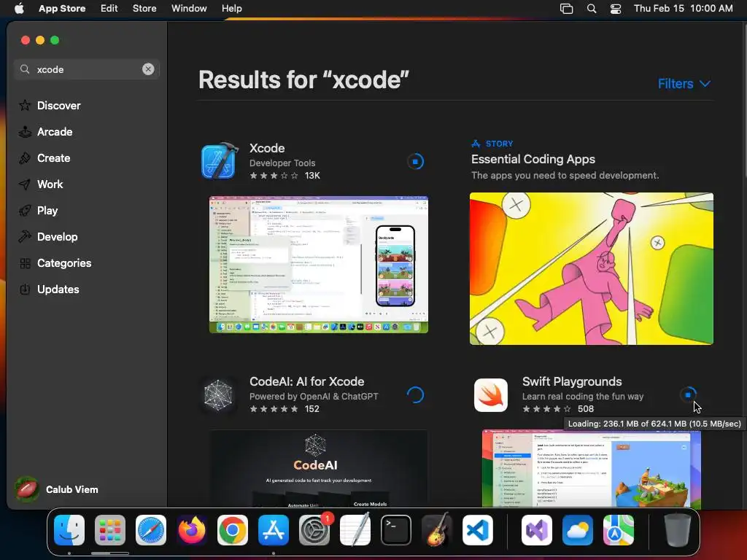Click the Xcode 13K ratings stars
The image size is (747, 560).
[274, 176]
